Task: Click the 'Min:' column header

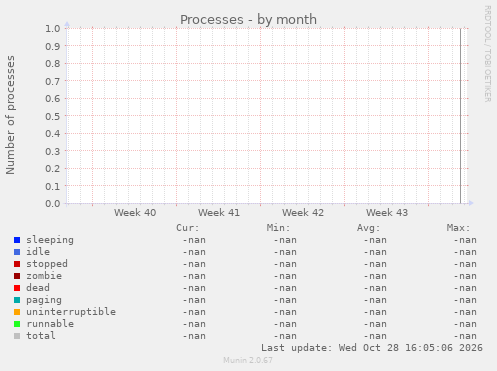Action: (x=278, y=228)
